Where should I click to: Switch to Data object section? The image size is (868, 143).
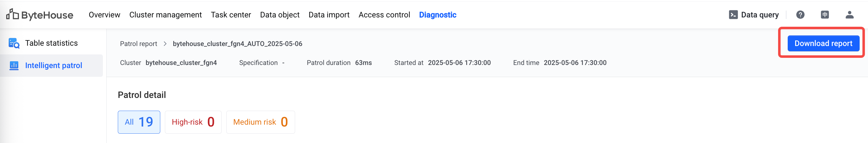[280, 15]
